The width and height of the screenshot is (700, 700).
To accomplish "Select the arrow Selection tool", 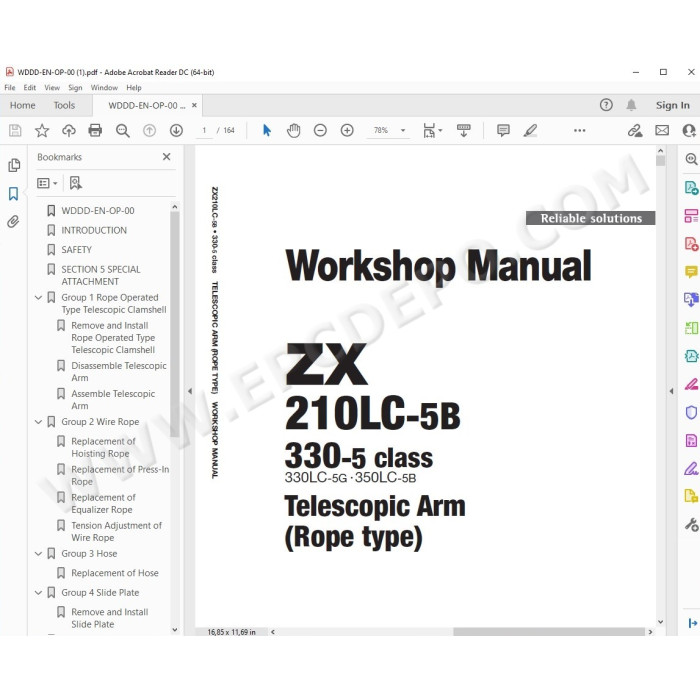I will click(x=267, y=130).
